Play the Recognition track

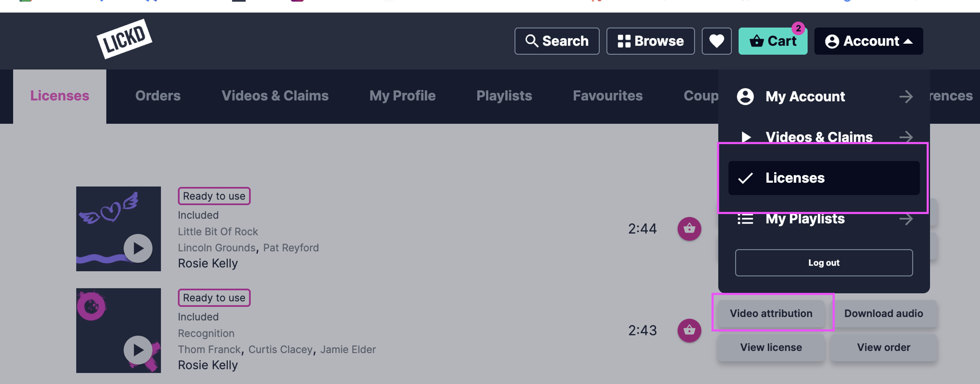(x=138, y=350)
